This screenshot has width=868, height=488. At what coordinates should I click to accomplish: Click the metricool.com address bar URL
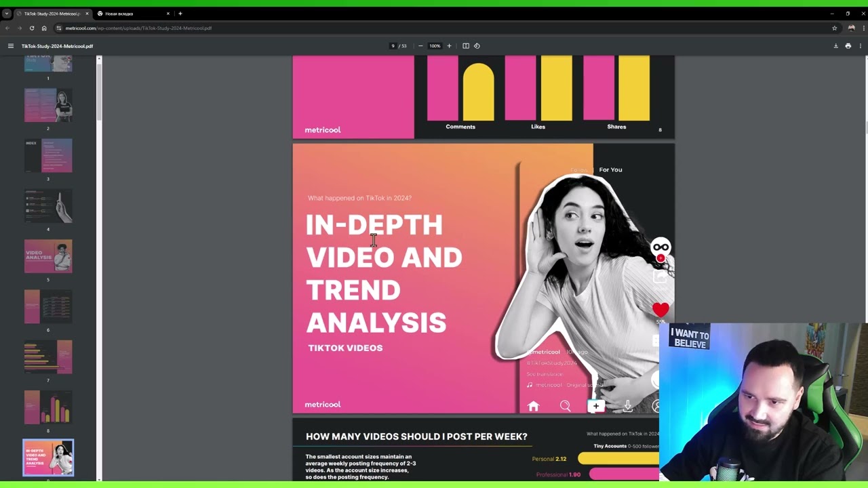click(138, 28)
